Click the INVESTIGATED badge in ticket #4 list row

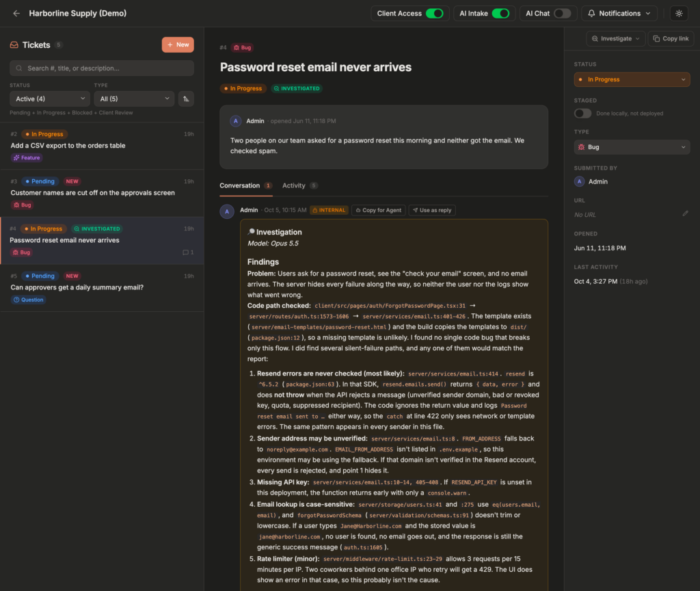point(97,228)
